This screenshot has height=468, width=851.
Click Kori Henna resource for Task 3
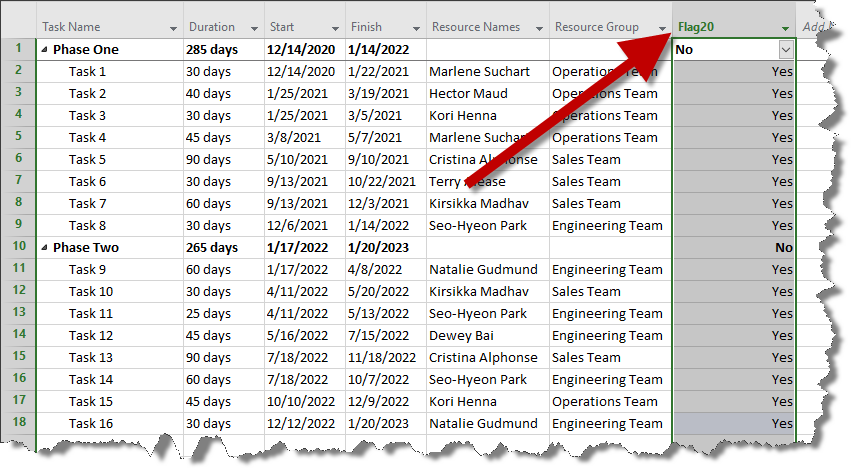pos(487,116)
